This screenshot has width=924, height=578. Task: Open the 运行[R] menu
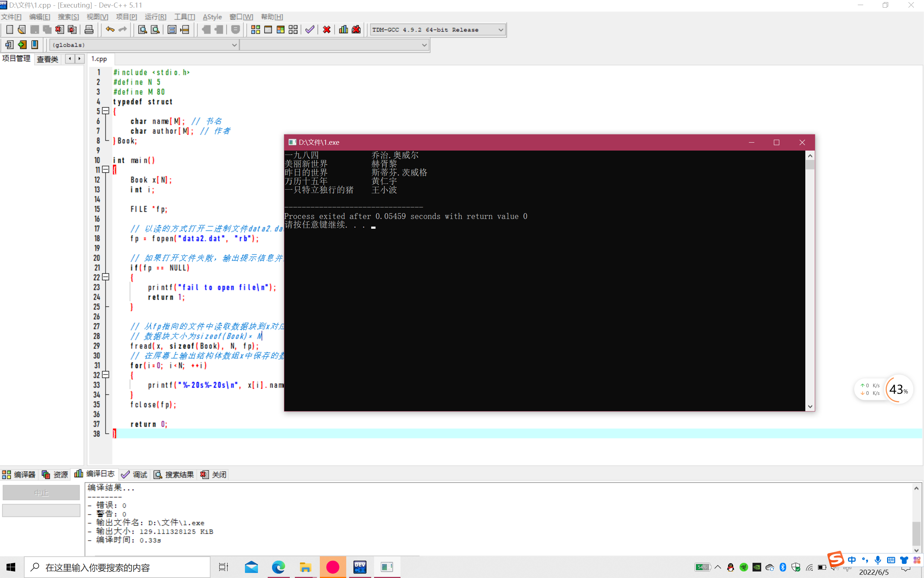[x=155, y=17]
